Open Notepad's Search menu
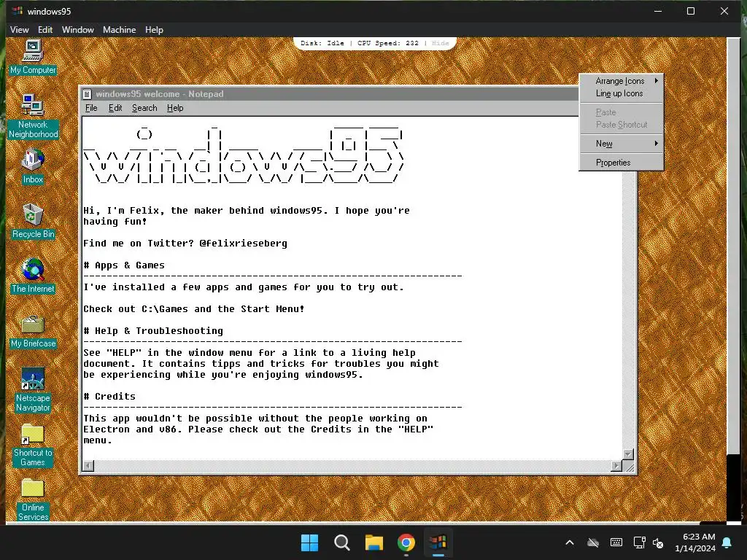Screen dimensions: 747x560 (144, 108)
